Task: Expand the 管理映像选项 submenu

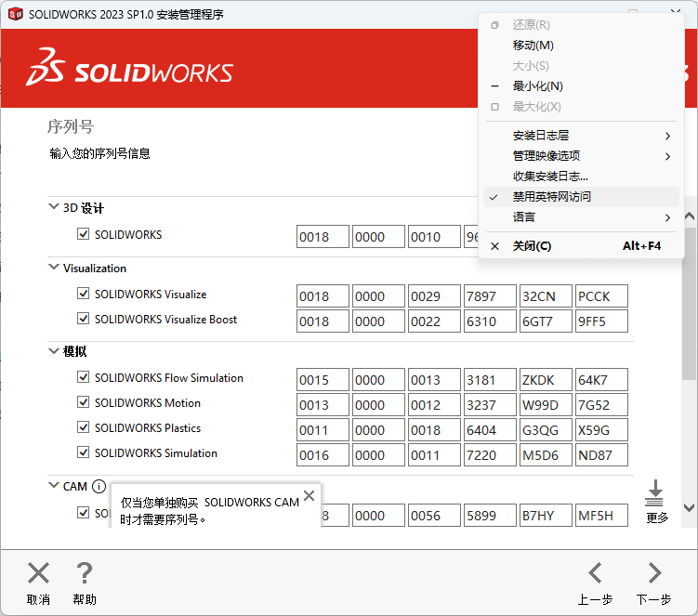Action: pos(581,156)
